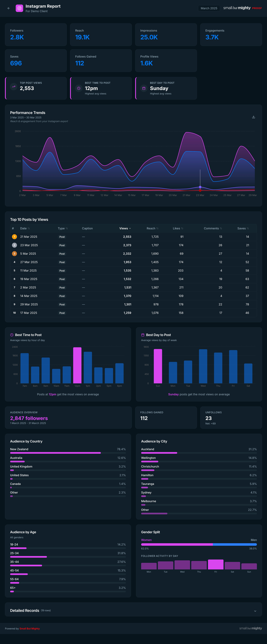Screen dimensions: 267x644
Task: Sort the table by Reach column
Action: coord(153,228)
